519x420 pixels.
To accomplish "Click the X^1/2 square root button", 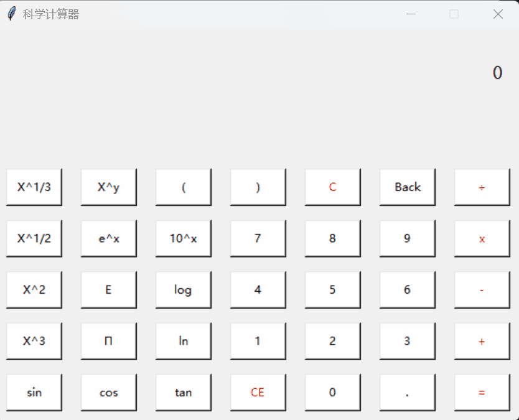I will [x=34, y=239].
